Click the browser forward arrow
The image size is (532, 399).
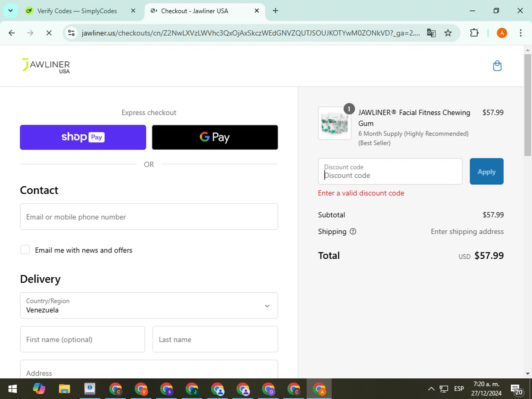tap(30, 33)
